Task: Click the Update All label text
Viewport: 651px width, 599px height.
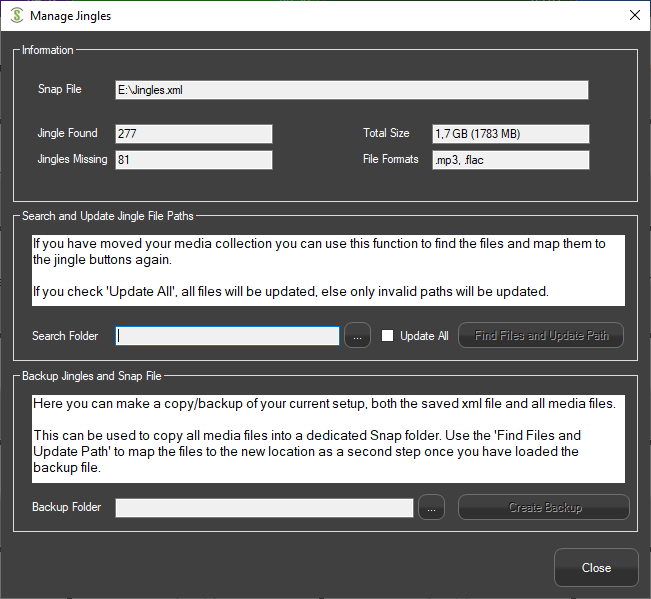Action: pyautogui.click(x=424, y=335)
